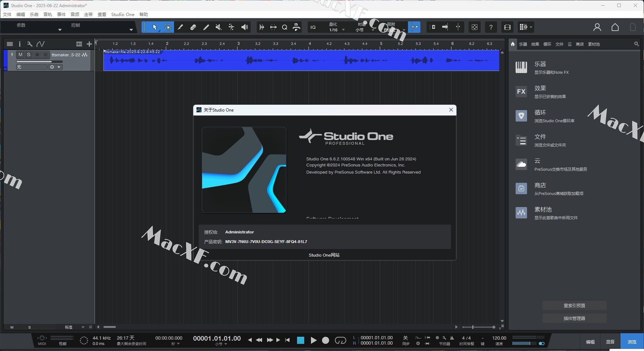Select the Eraser tool
644x351 pixels.
pos(193,27)
